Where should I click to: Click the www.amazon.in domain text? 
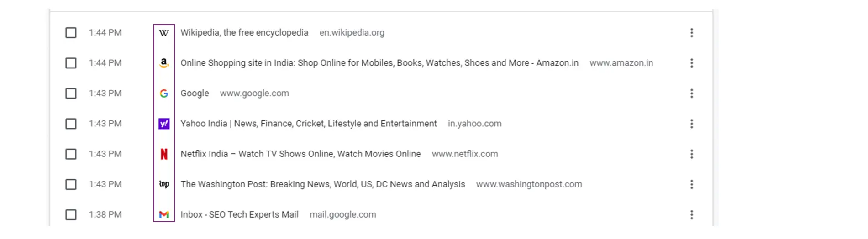click(x=621, y=63)
